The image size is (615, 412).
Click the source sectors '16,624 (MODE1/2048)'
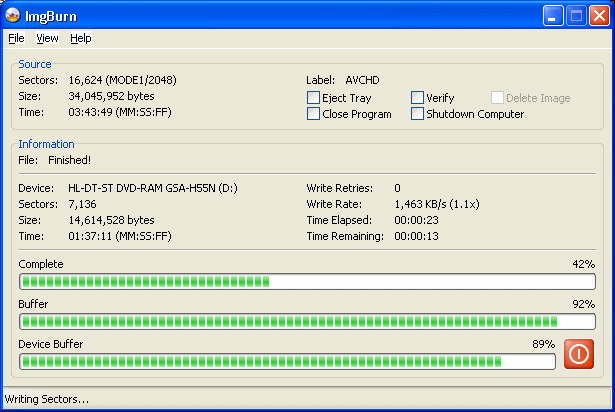click(122, 80)
